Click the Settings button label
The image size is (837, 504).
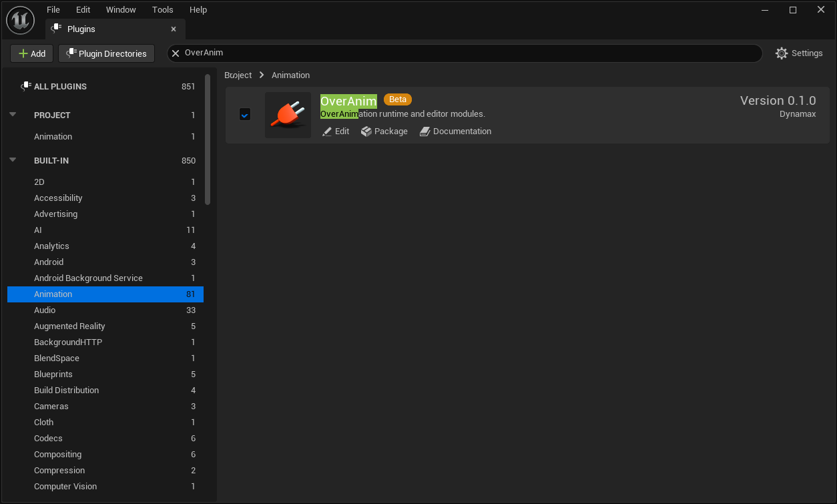pyautogui.click(x=807, y=53)
